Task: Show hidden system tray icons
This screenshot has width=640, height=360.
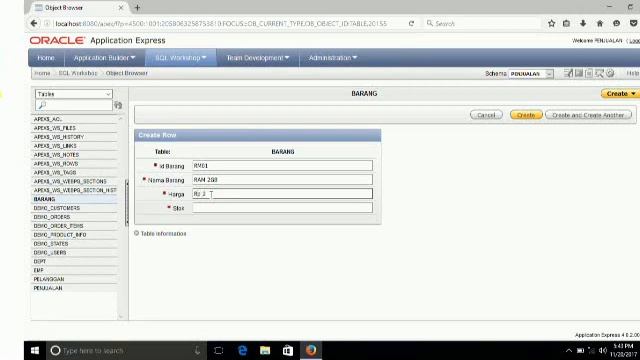Action: (x=569, y=350)
